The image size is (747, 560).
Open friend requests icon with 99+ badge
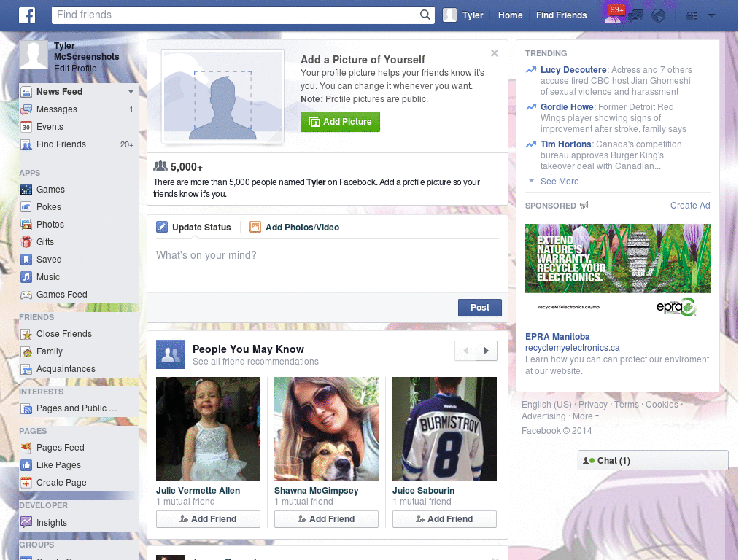[x=613, y=15]
